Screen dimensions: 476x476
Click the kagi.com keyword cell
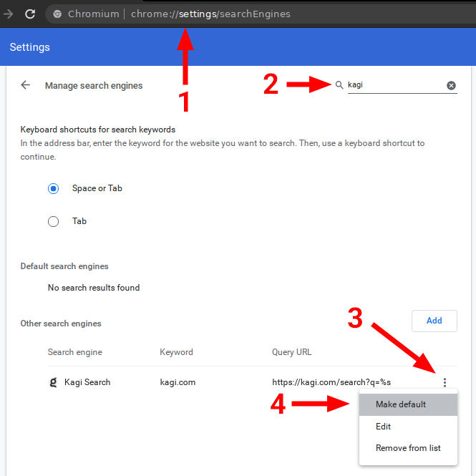(x=178, y=382)
